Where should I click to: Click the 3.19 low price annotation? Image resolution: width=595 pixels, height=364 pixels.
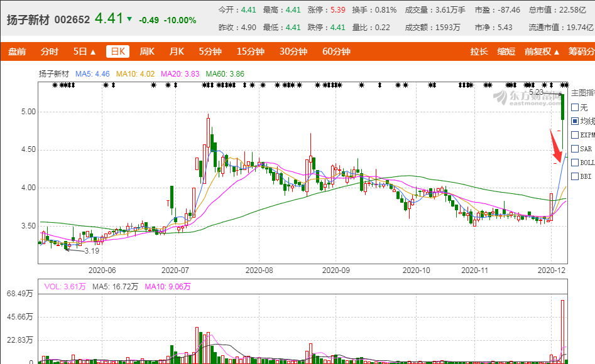92,250
